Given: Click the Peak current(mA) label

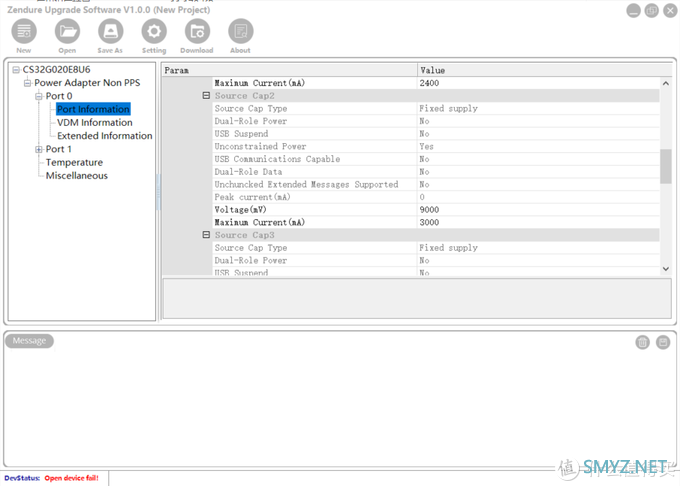Looking at the screenshot, I should click(252, 197).
